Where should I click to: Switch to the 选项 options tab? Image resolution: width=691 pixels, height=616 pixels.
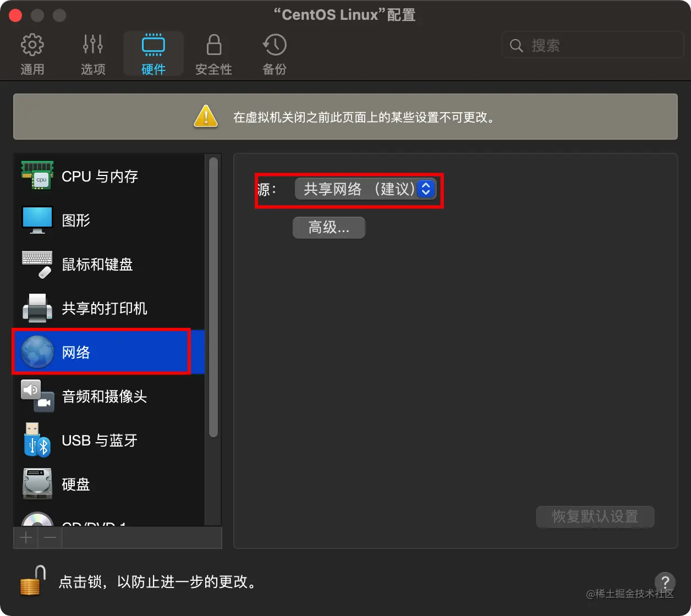93,54
